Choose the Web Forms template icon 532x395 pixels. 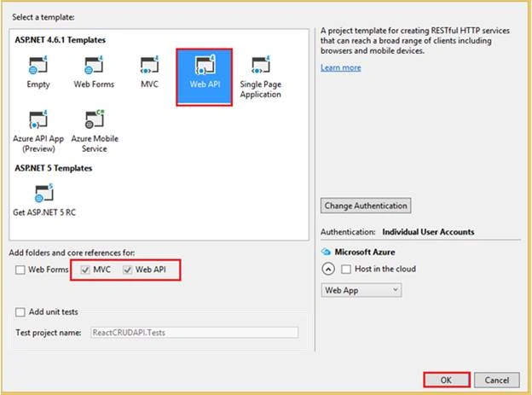click(x=94, y=65)
